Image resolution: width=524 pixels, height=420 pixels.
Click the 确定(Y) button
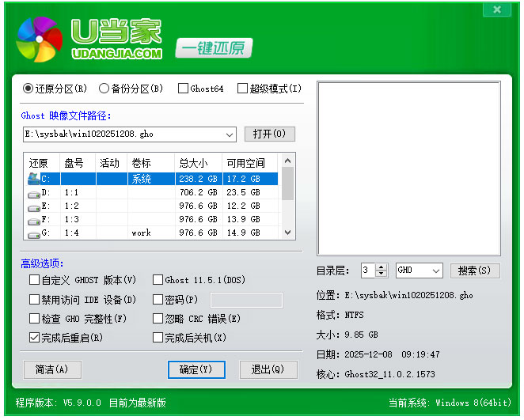196,369
